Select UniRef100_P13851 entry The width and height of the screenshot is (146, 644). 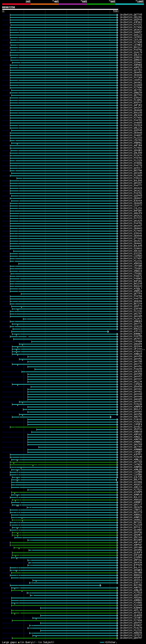click(131, 100)
